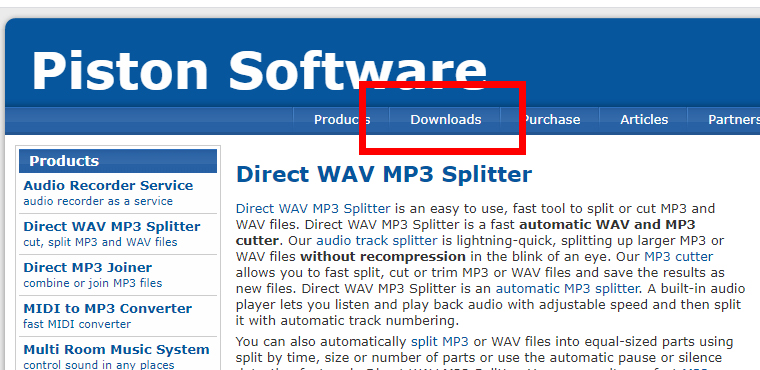Open Audio Recorder Service product link

108,185
